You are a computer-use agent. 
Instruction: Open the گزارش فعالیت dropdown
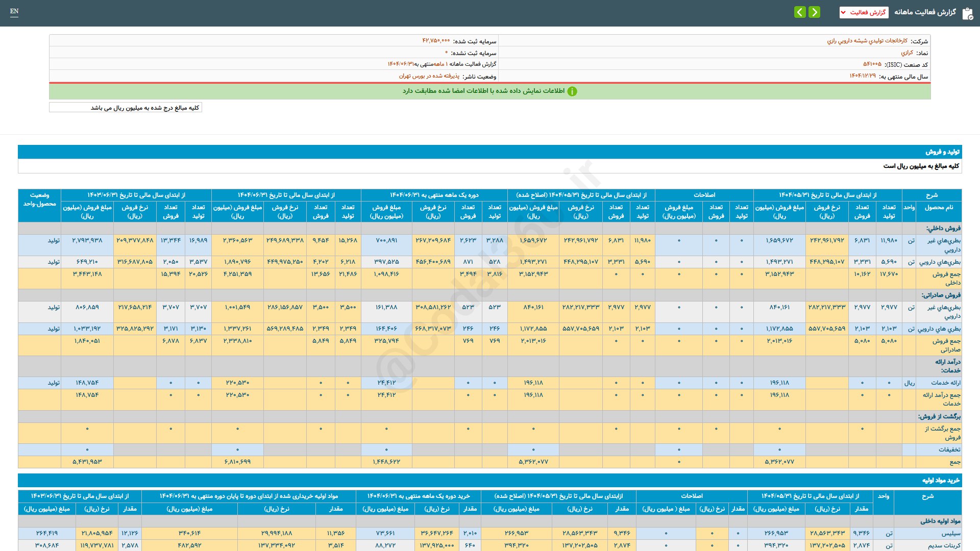coord(864,12)
